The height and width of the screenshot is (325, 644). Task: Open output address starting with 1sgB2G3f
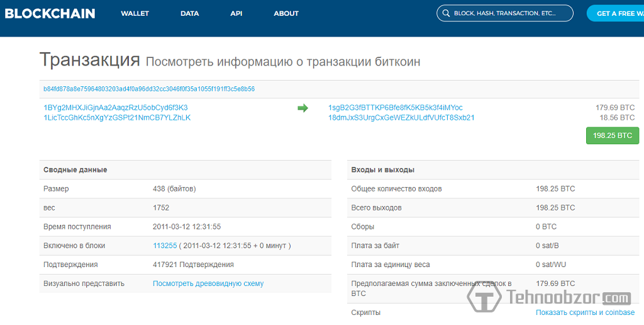pyautogui.click(x=395, y=108)
